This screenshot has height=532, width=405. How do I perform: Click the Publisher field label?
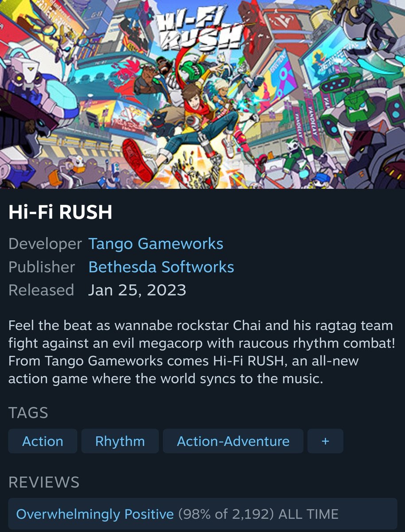click(x=42, y=267)
